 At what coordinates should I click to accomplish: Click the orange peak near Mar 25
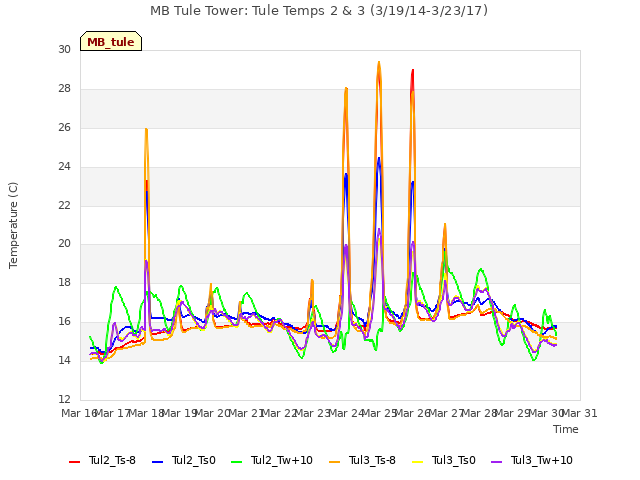379,63
